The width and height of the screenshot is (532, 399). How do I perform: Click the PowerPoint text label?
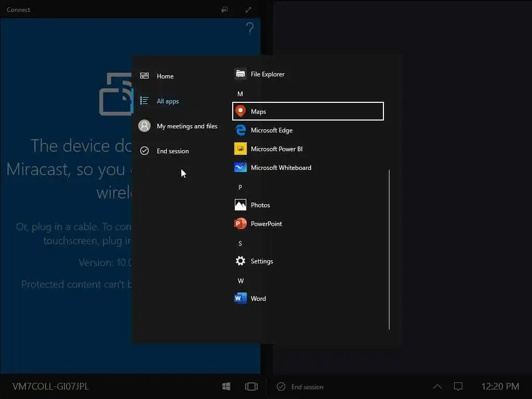coord(267,224)
